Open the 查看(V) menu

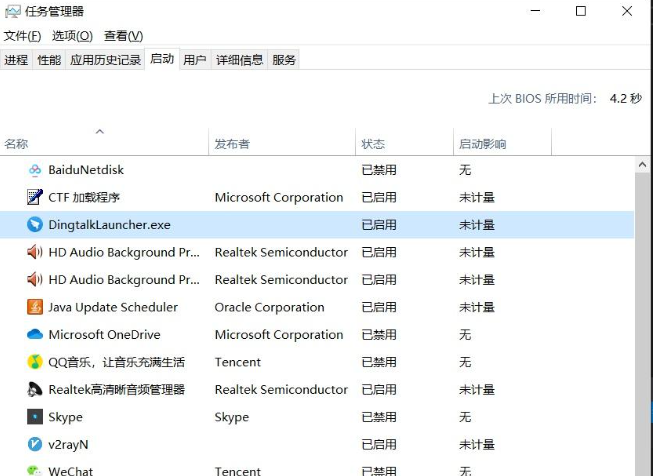tap(123, 36)
